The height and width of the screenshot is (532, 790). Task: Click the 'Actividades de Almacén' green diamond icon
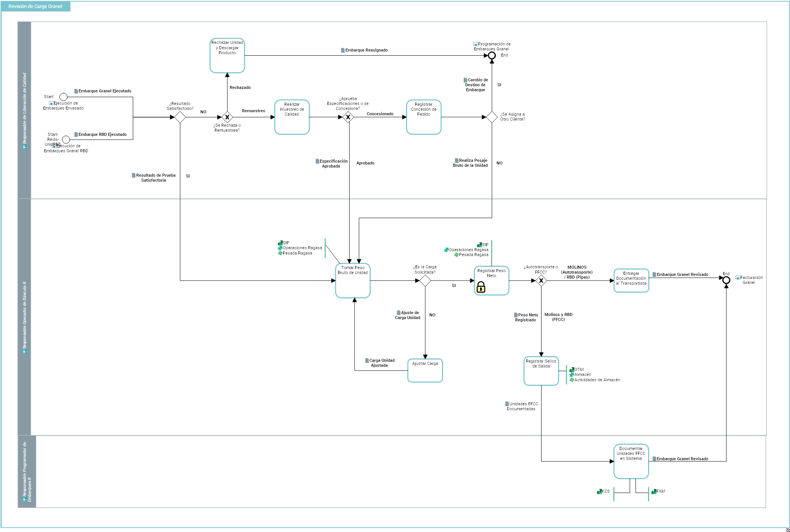(x=572, y=380)
